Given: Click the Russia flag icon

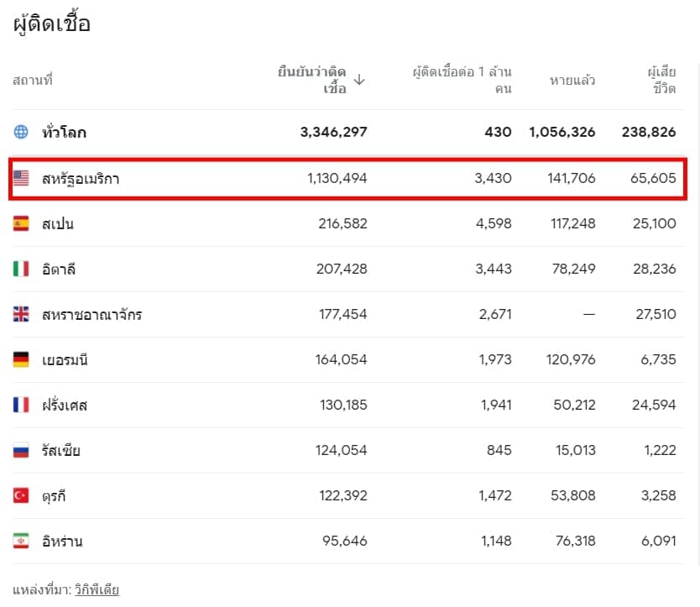Looking at the screenshot, I should [21, 450].
